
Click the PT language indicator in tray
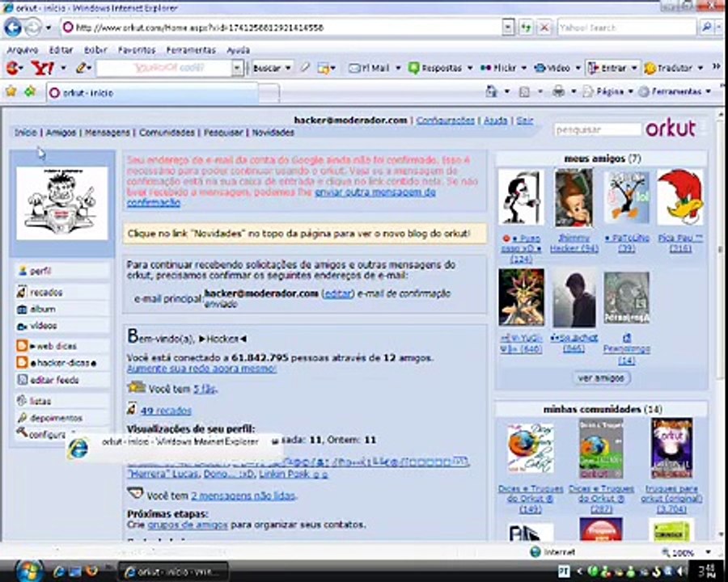pos(564,571)
